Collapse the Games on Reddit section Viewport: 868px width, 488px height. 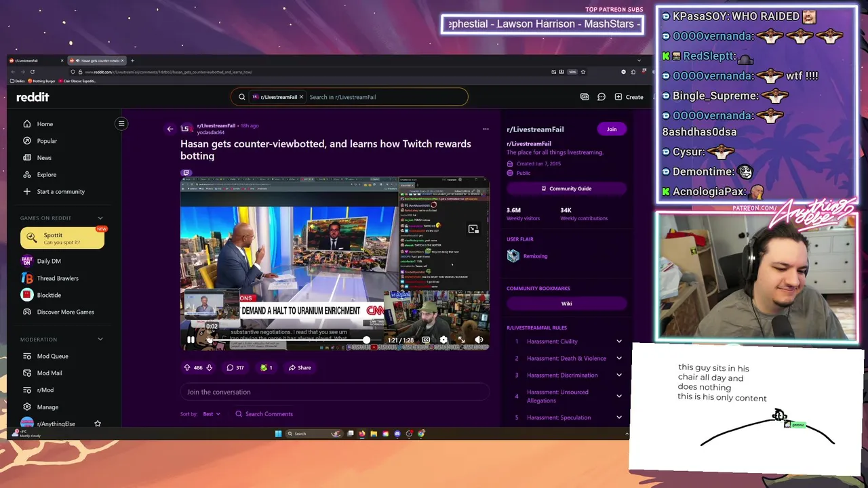[100, 218]
